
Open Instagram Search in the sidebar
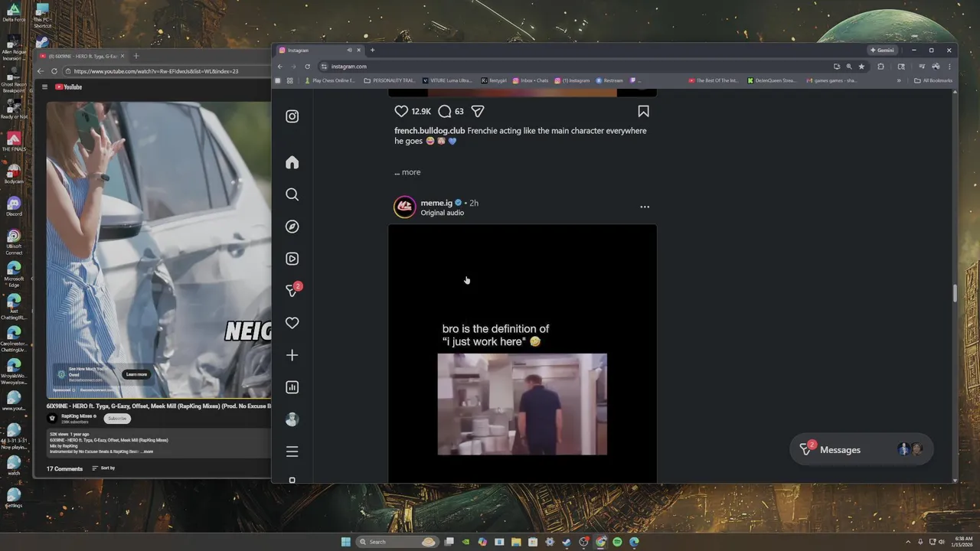pos(292,194)
